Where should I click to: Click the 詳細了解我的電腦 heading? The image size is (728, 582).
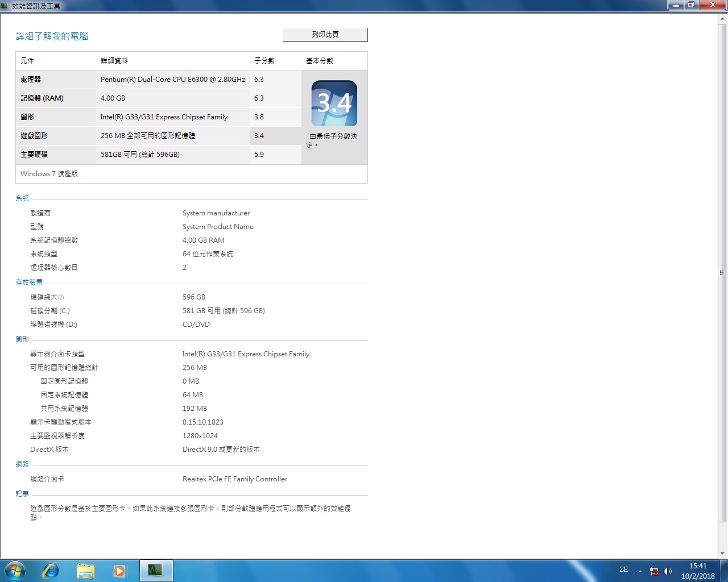tap(52, 36)
